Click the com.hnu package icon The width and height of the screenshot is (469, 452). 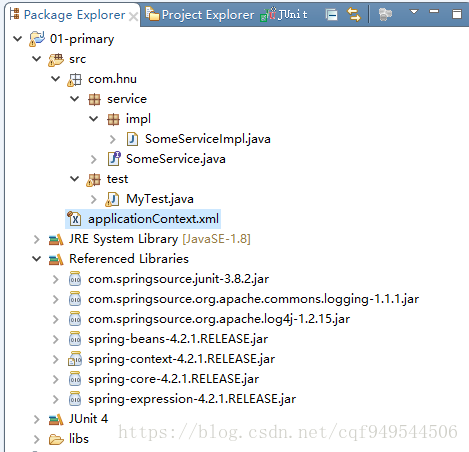pos(74,79)
